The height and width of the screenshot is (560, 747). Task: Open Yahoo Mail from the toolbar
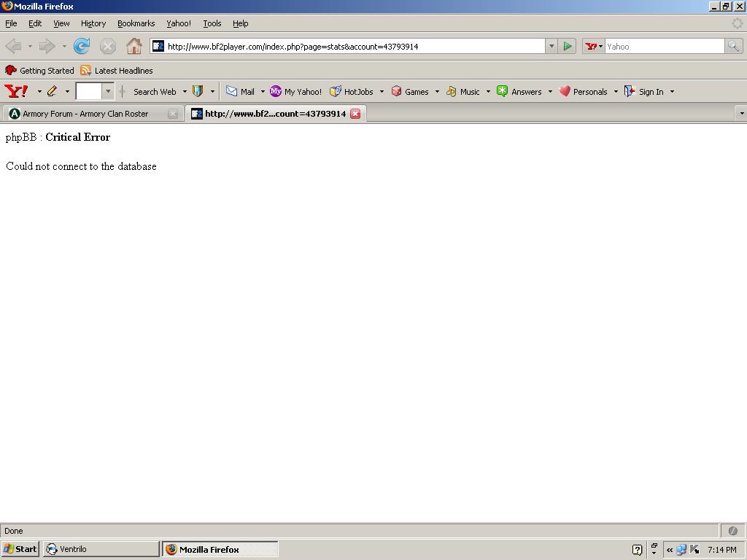(240, 91)
